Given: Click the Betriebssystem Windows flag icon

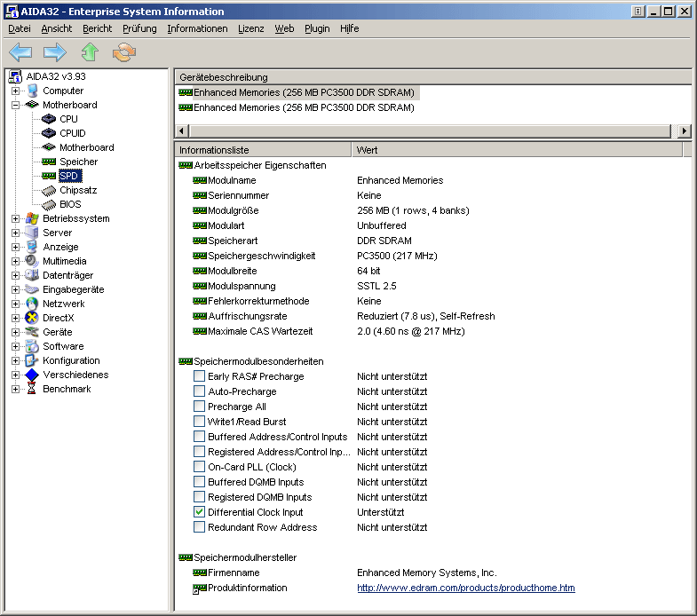Looking at the screenshot, I should pyautogui.click(x=32, y=218).
